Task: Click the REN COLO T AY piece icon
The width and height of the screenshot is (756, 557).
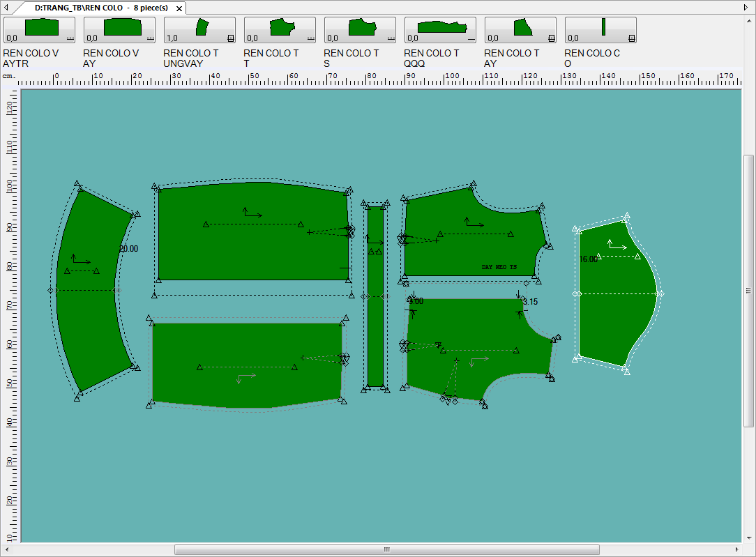Action: pyautogui.click(x=520, y=30)
